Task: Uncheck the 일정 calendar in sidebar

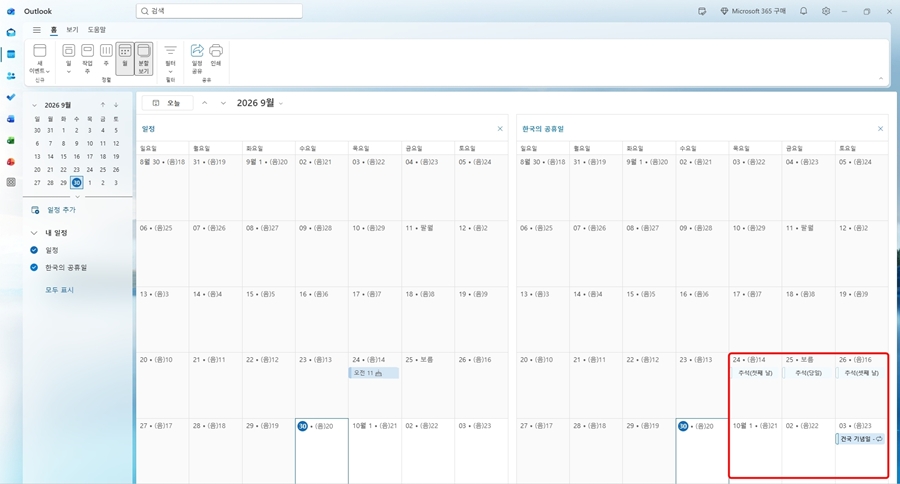Action: 34,250
